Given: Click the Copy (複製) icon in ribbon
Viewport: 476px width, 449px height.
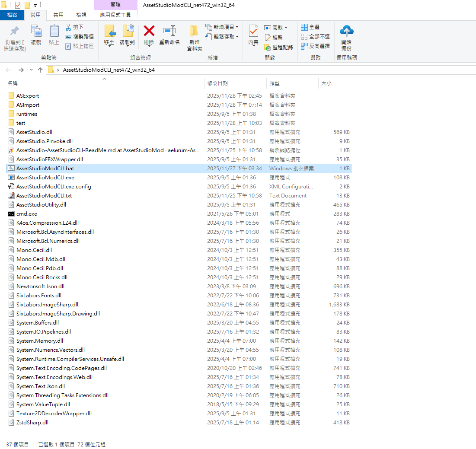Looking at the screenshot, I should [36, 32].
